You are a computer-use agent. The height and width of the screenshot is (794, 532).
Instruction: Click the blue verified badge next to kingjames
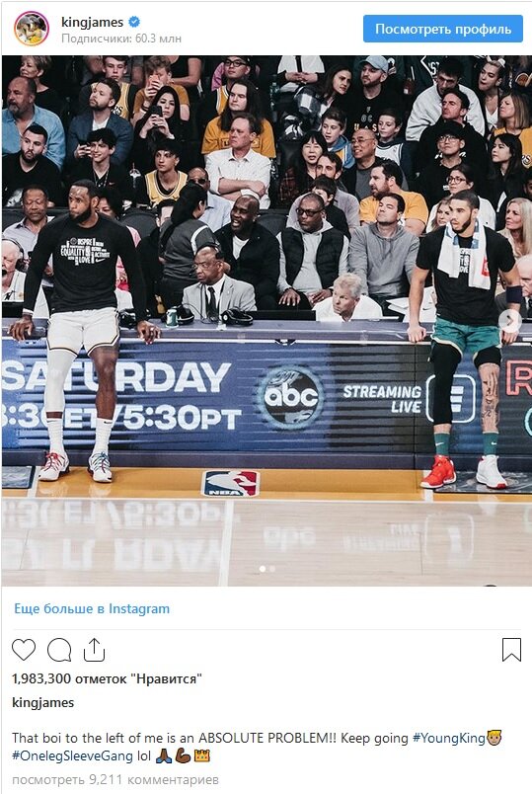click(x=134, y=22)
